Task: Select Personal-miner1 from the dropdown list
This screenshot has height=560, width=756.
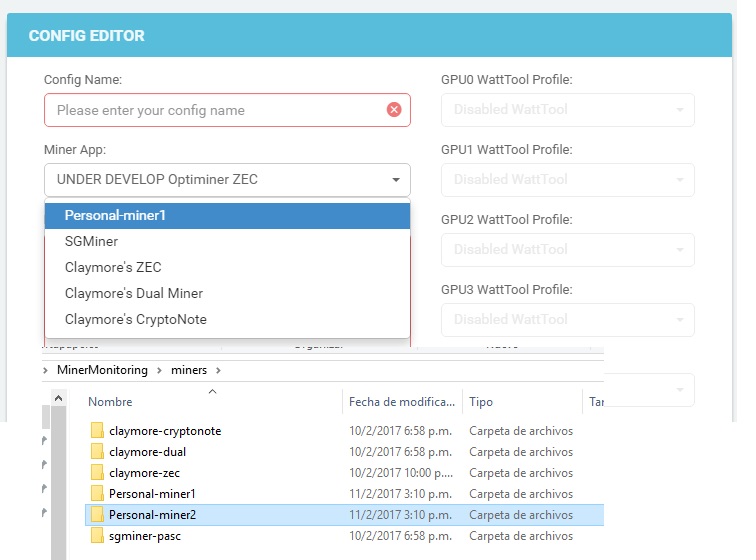Action: point(227,216)
